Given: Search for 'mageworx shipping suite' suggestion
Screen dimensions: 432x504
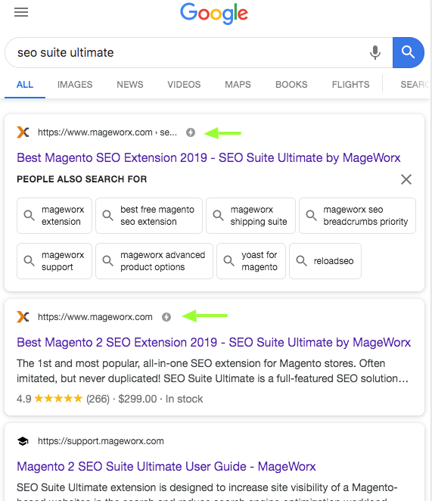Looking at the screenshot, I should tap(250, 216).
